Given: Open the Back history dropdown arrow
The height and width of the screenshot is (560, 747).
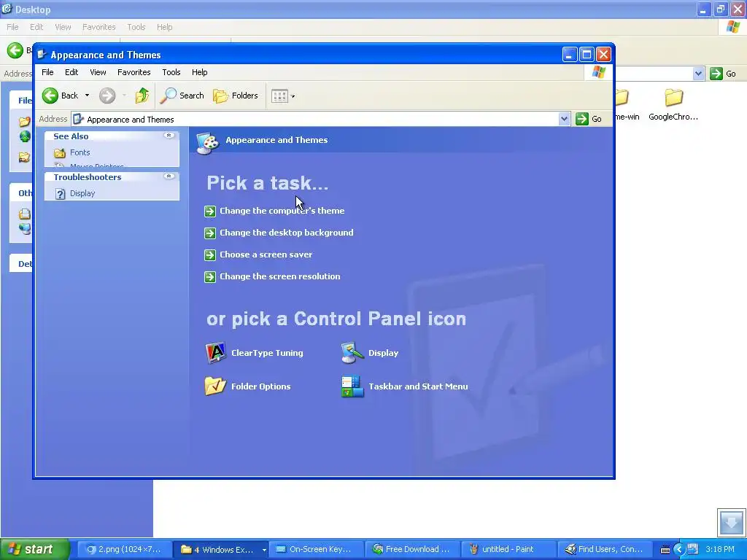Looking at the screenshot, I should 88,96.
